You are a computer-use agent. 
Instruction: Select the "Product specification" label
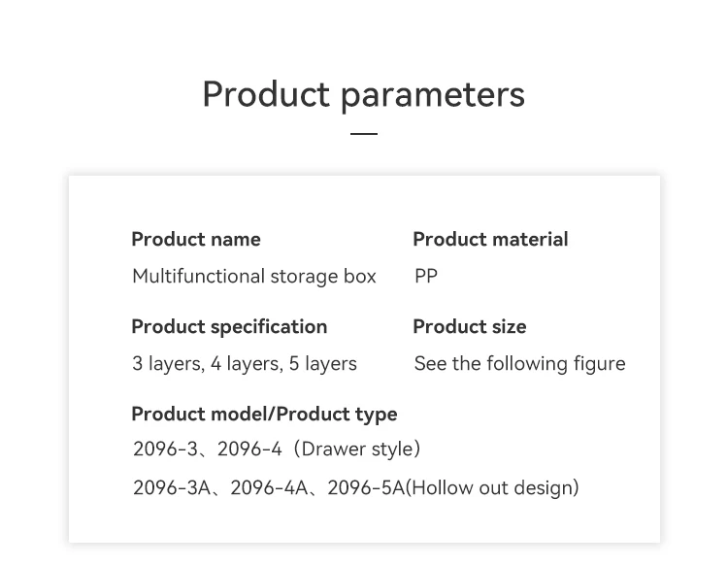[x=229, y=326]
